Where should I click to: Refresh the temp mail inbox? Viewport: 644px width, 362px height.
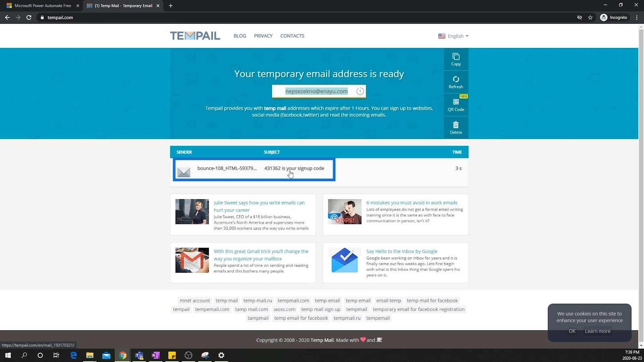pyautogui.click(x=456, y=82)
